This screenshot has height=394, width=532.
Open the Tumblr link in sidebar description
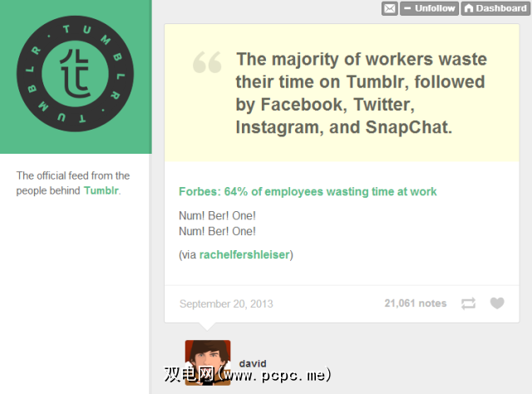coord(101,190)
